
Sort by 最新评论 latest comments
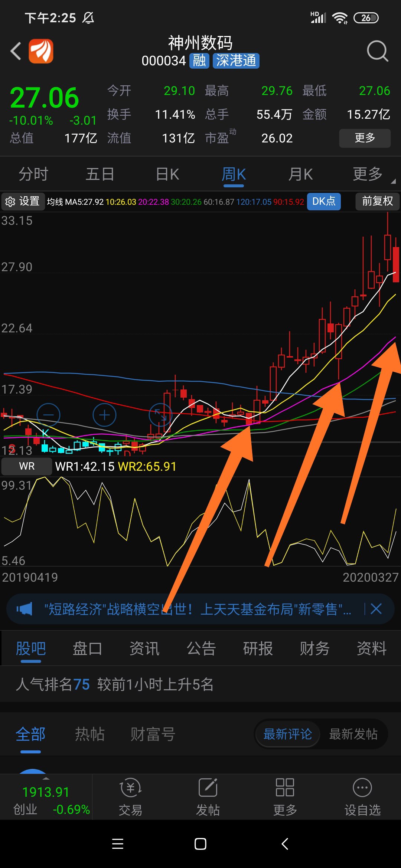(287, 734)
